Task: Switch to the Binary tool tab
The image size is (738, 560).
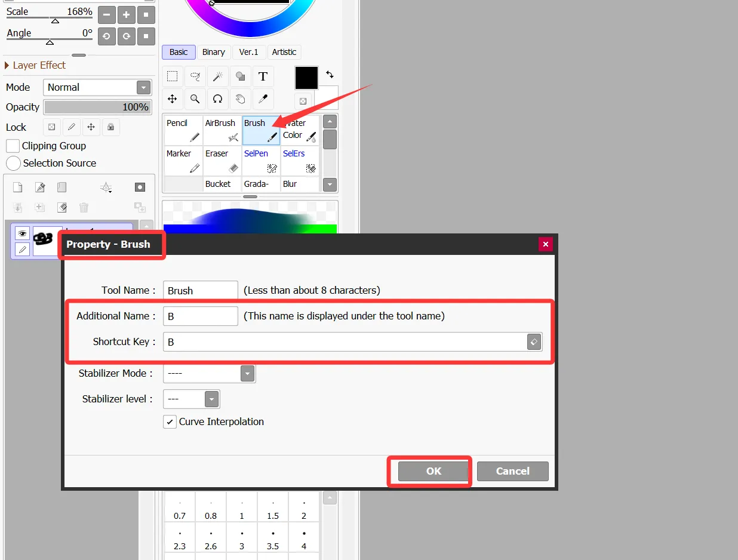Action: tap(214, 52)
